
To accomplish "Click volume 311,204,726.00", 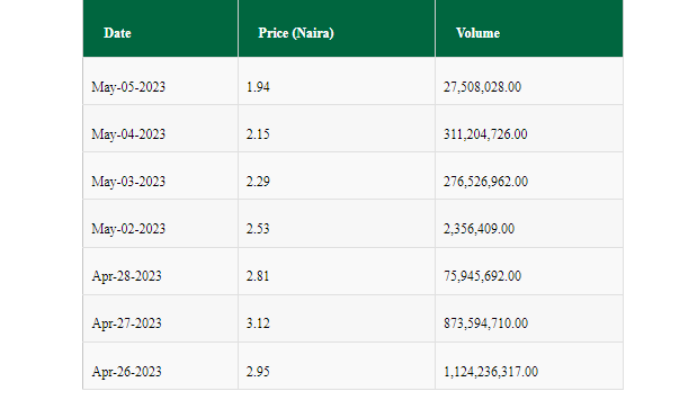I will (485, 134).
